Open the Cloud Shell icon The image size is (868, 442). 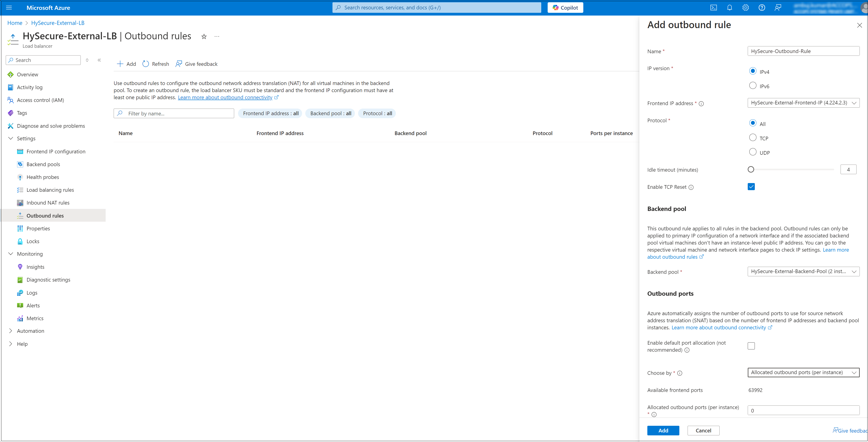[x=713, y=7]
